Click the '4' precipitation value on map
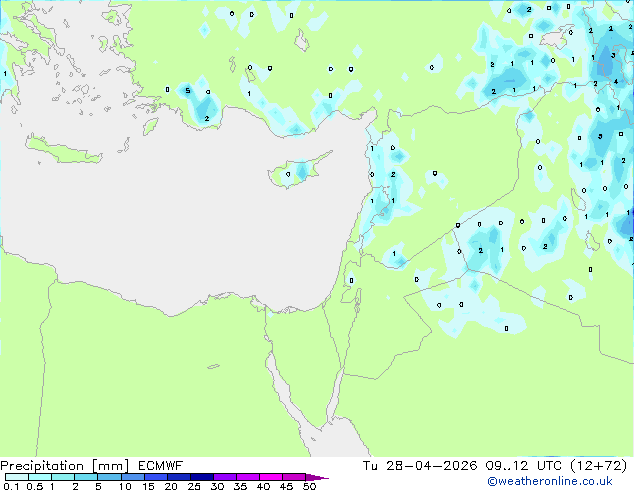 click(x=616, y=82)
